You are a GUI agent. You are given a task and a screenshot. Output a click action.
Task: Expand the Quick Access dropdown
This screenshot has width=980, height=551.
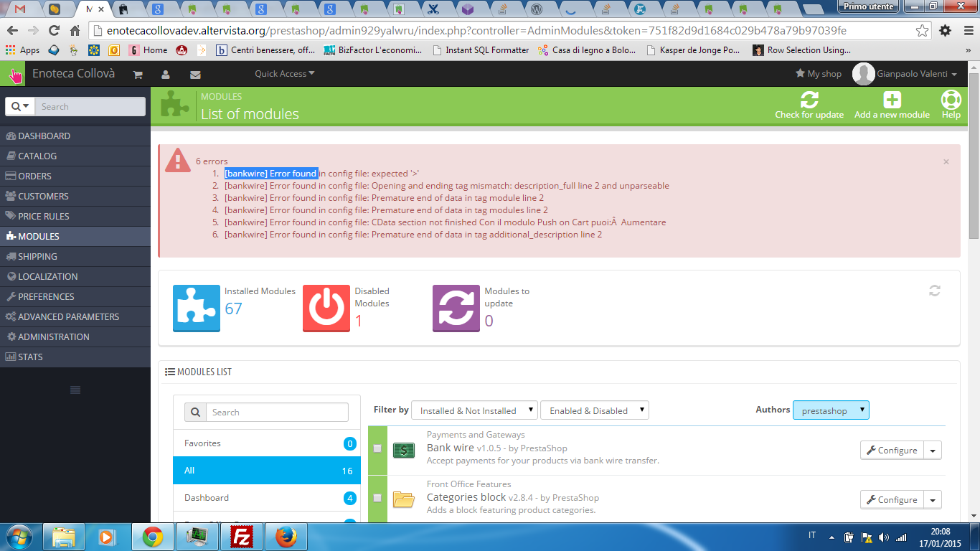285,74
